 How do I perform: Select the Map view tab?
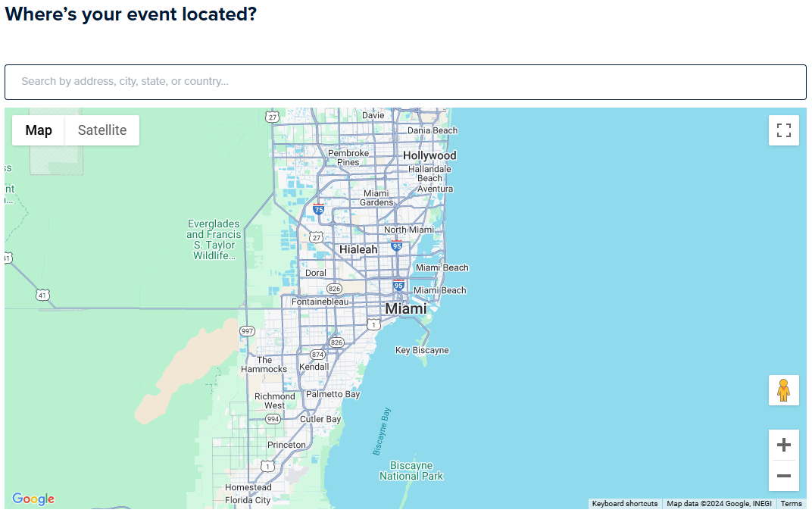tap(39, 130)
